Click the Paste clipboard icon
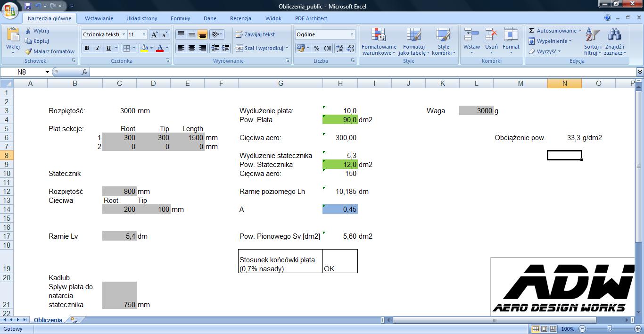 tap(13, 36)
